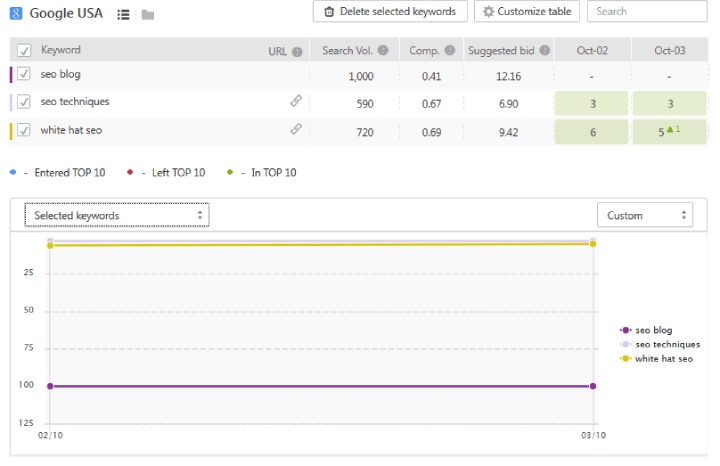This screenshot has width=720, height=466.
Task: Click the seo techniques keyword text
Action: [x=75, y=101]
